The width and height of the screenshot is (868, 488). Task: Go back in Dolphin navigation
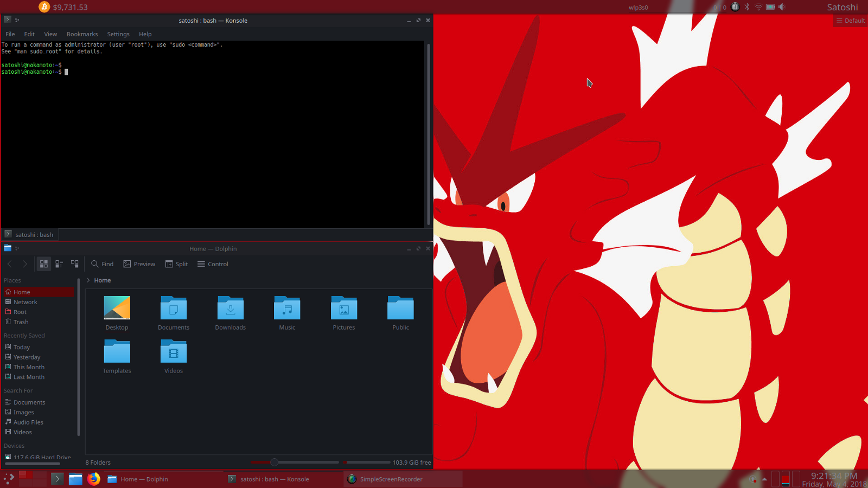[x=9, y=264]
